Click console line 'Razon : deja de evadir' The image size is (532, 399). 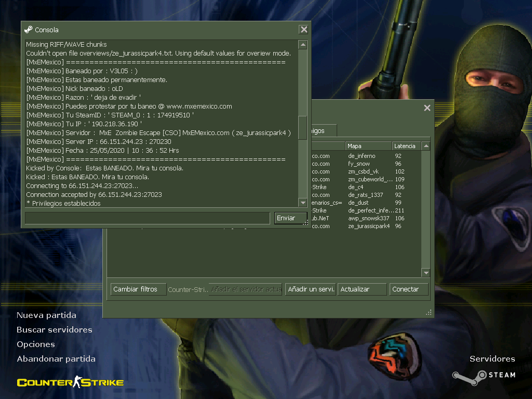coord(84,97)
